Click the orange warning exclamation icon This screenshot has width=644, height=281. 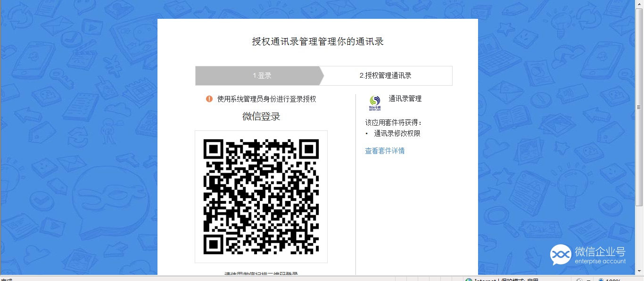(209, 99)
